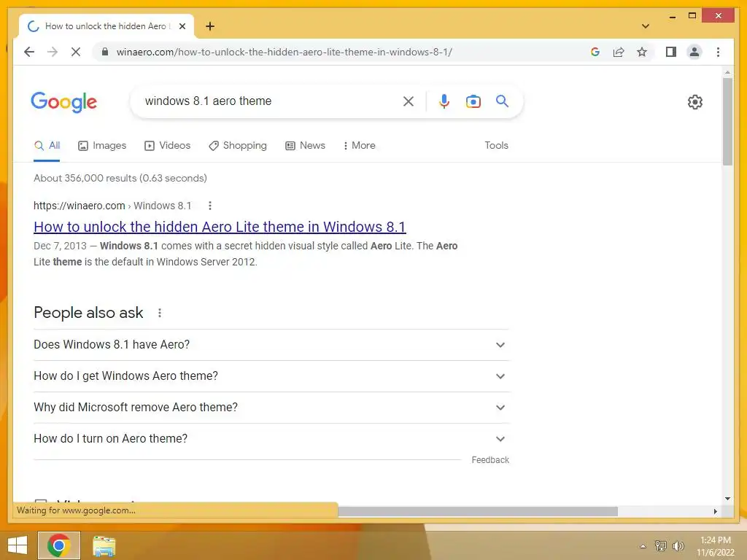Image resolution: width=747 pixels, height=560 pixels.
Task: Expand 'Why did Microsoft remove Aero theme?'
Action: tap(271, 408)
